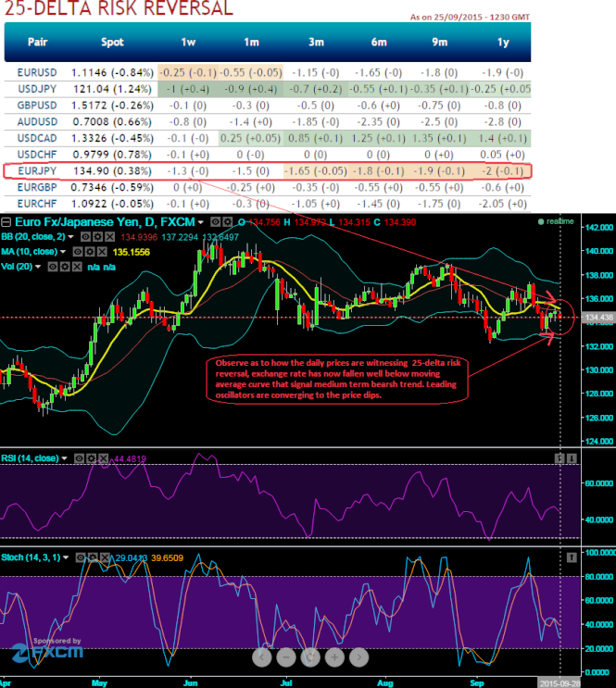Toggle Stoch (14, 3, 1) visibility eye

tap(81, 557)
